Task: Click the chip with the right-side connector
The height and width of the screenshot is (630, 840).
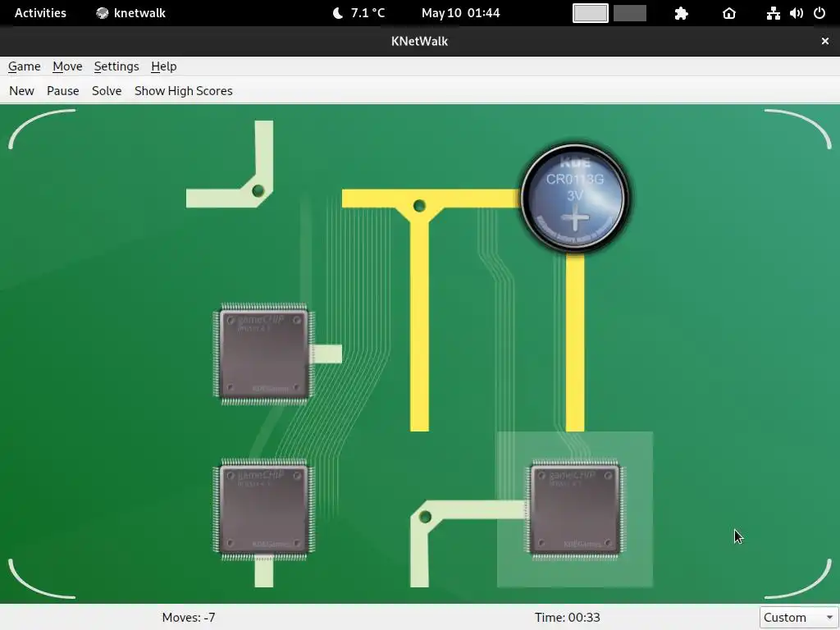Action: coord(264,354)
